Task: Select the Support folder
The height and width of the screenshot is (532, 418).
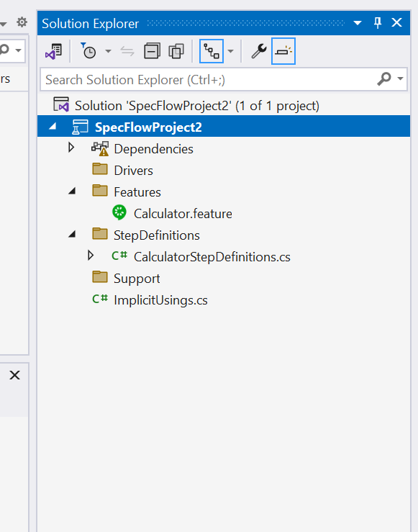Action: (137, 279)
